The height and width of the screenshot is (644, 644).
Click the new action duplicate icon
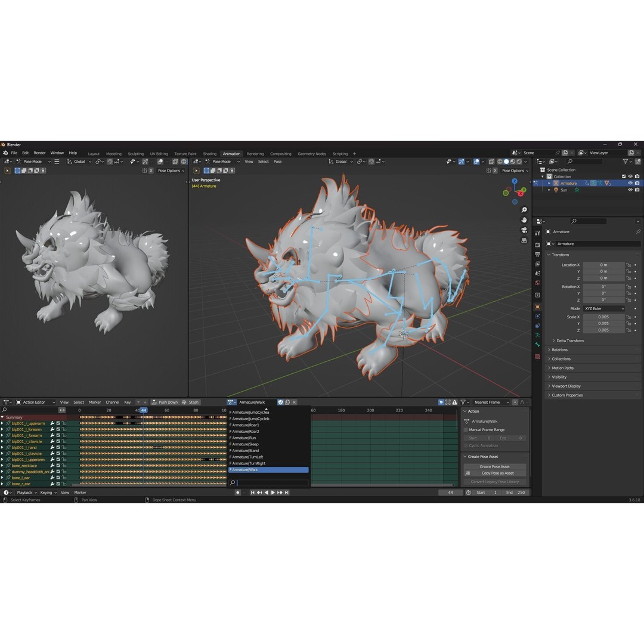[287, 402]
